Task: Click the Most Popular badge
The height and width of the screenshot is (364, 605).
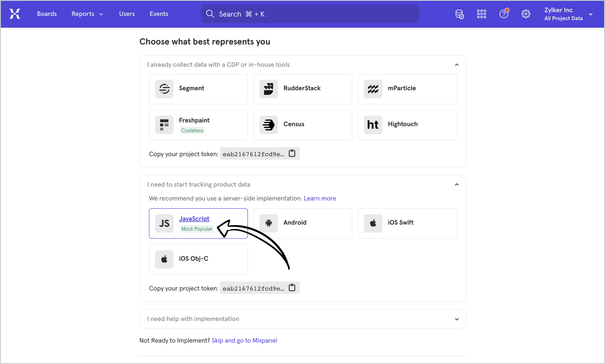Action: tap(197, 229)
